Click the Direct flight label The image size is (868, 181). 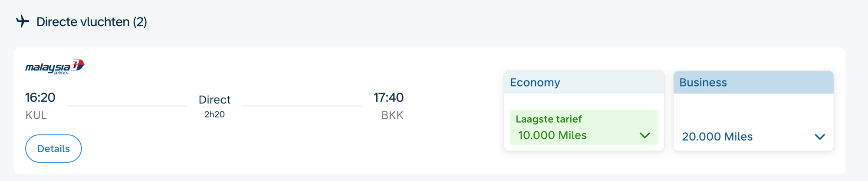(214, 100)
